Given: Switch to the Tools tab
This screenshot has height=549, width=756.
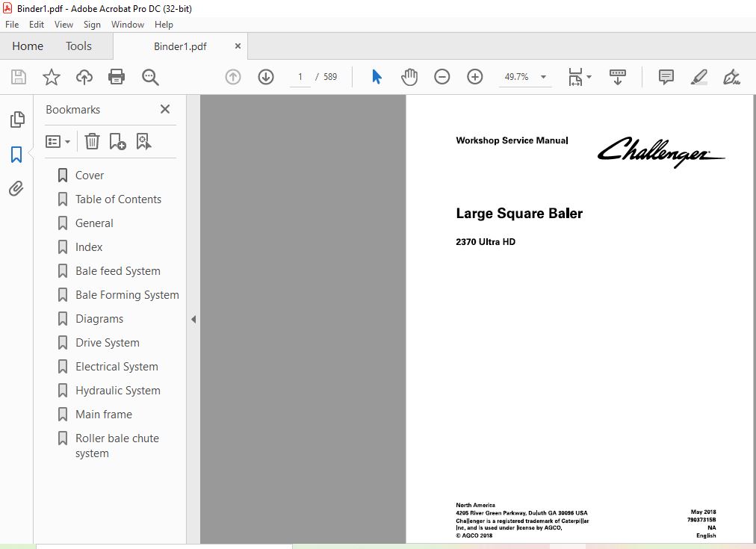Looking at the screenshot, I should tap(78, 46).
